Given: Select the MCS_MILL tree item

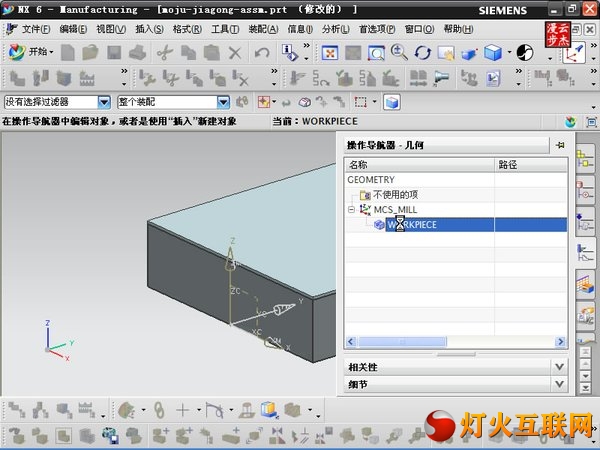Looking at the screenshot, I should pyautogui.click(x=395, y=210).
